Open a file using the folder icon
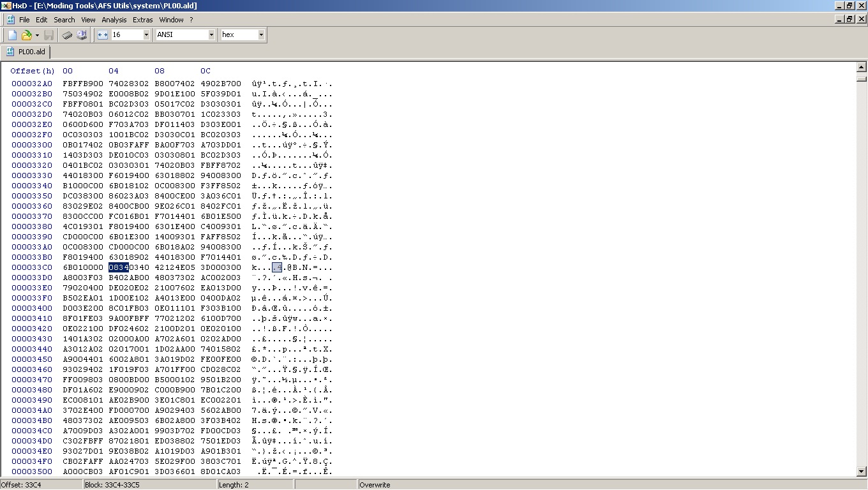Viewport: 868px width, 490px height. coord(27,35)
